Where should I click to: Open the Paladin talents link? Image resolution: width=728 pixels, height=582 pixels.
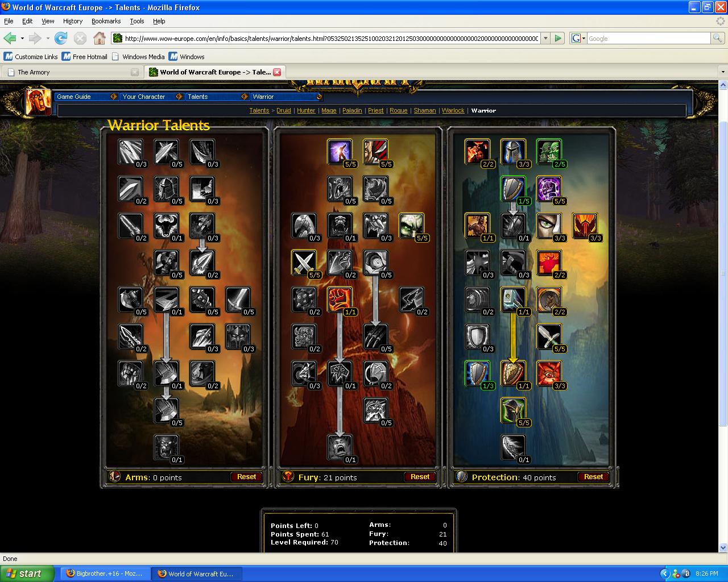(x=352, y=110)
